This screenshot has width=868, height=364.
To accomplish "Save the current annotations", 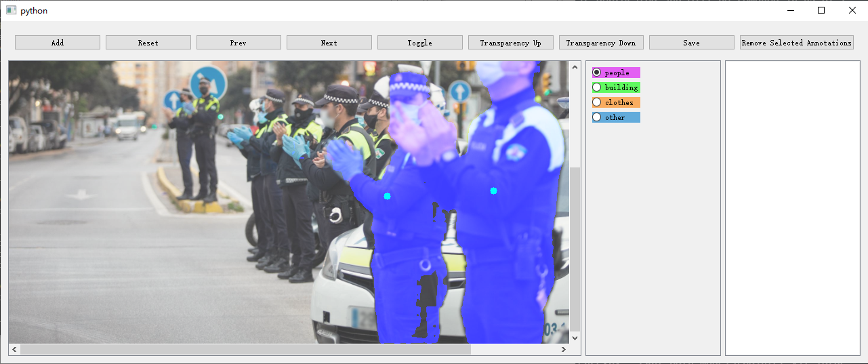I will (691, 43).
